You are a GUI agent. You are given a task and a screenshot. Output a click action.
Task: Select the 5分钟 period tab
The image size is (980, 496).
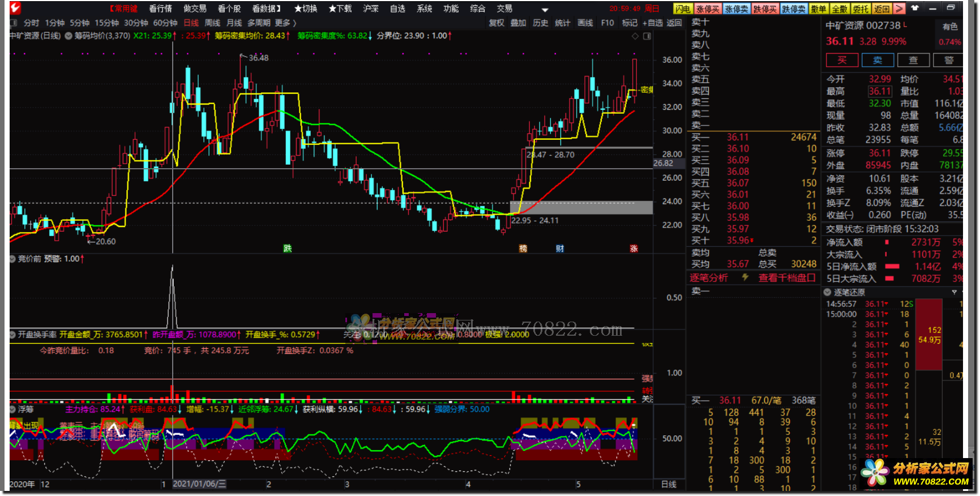click(80, 23)
